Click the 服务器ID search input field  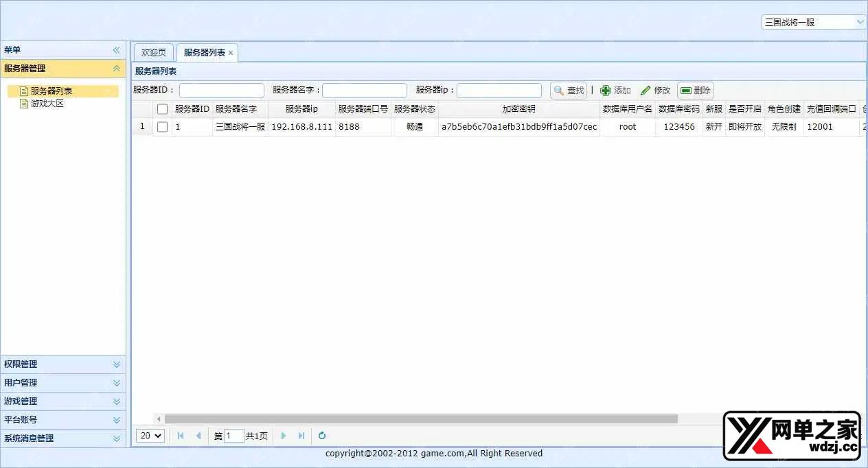[221, 90]
